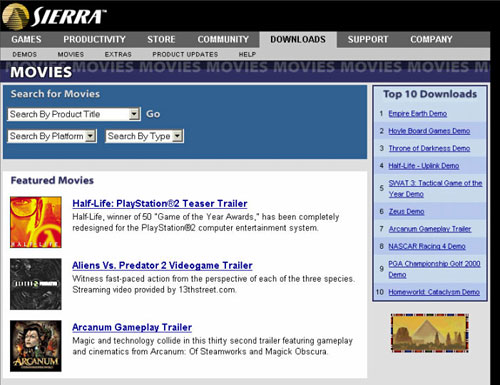
Task: Go to Movies submenu
Action: [71, 54]
